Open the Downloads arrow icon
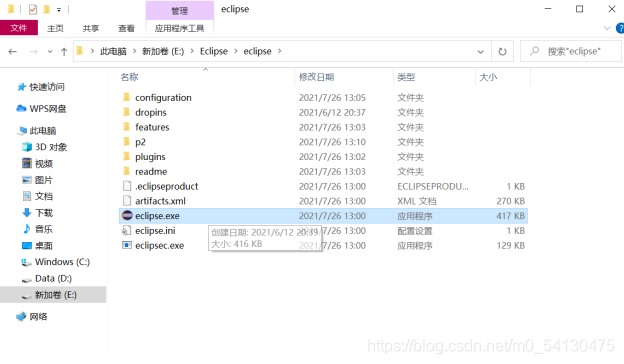Viewport: 624px width, 364px height. [27, 212]
